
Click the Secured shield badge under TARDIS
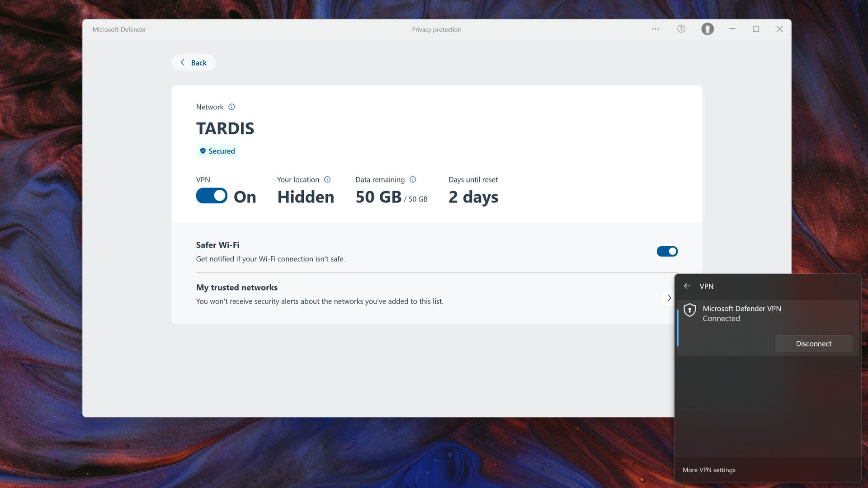[x=217, y=150]
